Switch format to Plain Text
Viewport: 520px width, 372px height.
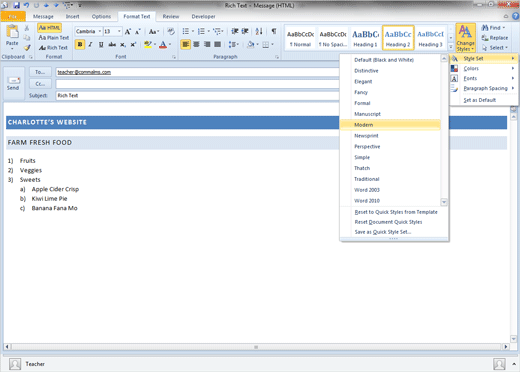click(53, 38)
